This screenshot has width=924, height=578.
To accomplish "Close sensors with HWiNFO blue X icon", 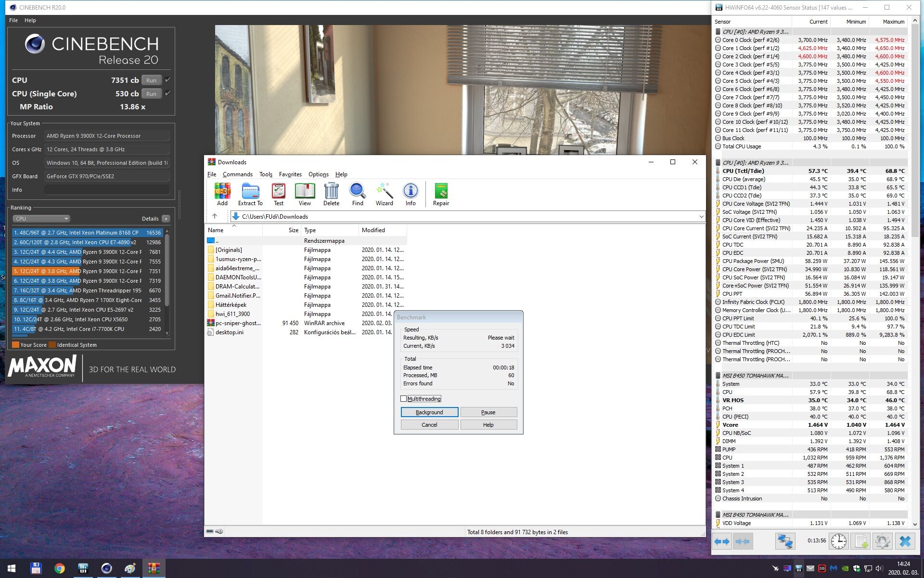I will [x=905, y=541].
